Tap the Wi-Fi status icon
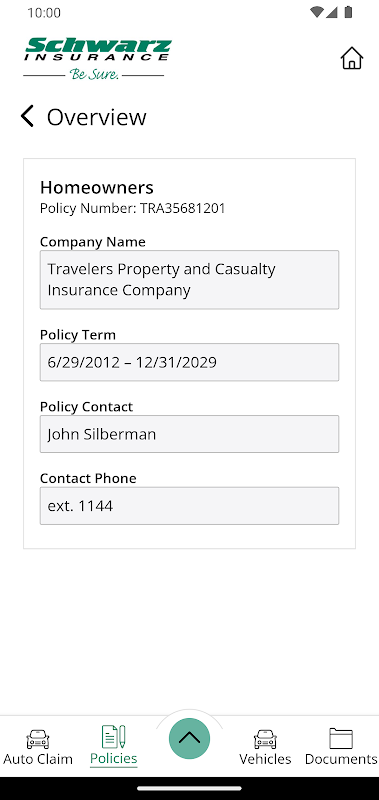 pos(316,12)
